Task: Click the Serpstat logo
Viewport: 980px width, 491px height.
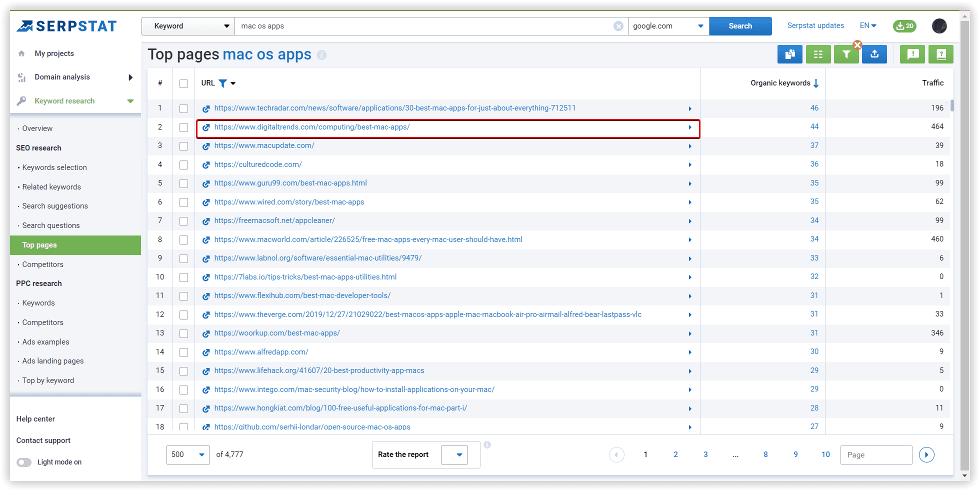Action: 66,26
